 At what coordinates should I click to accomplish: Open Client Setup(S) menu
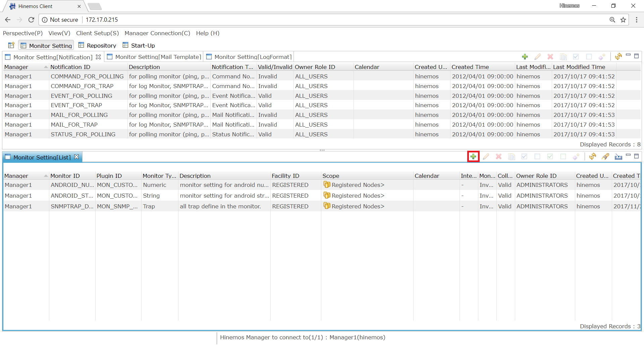(98, 33)
